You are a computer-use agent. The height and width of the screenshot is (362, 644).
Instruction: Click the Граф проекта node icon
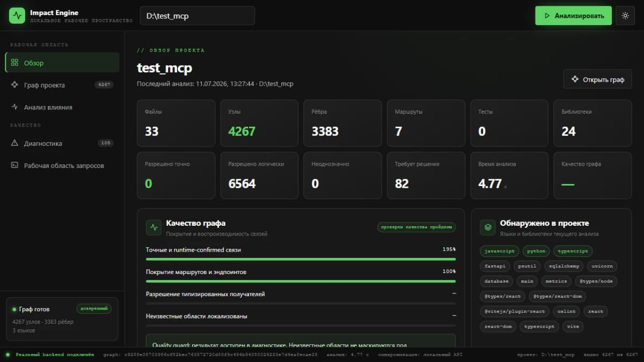click(14, 85)
